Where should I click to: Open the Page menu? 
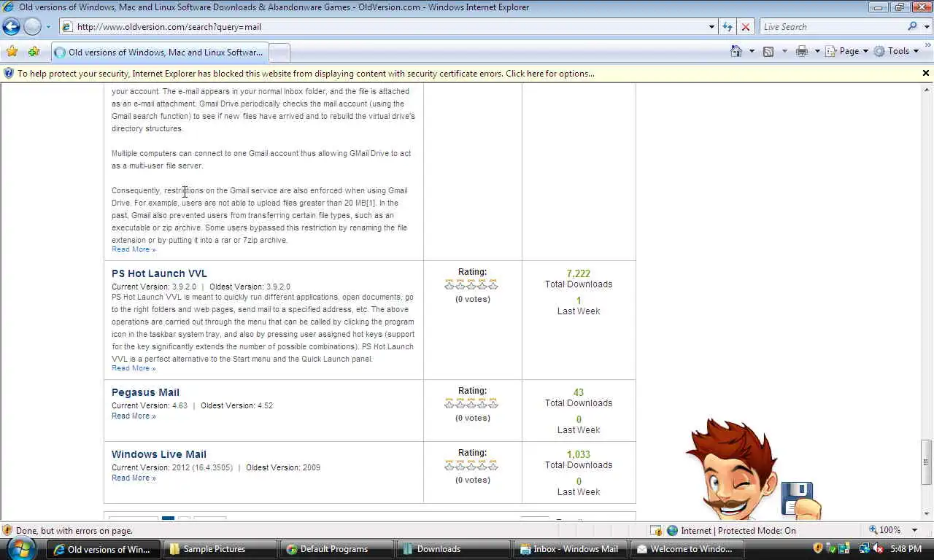tap(846, 51)
